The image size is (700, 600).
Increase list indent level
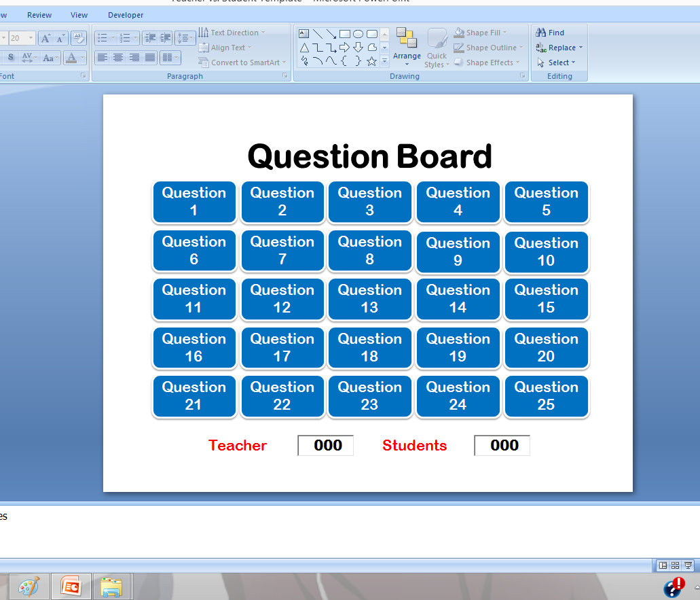pos(165,38)
